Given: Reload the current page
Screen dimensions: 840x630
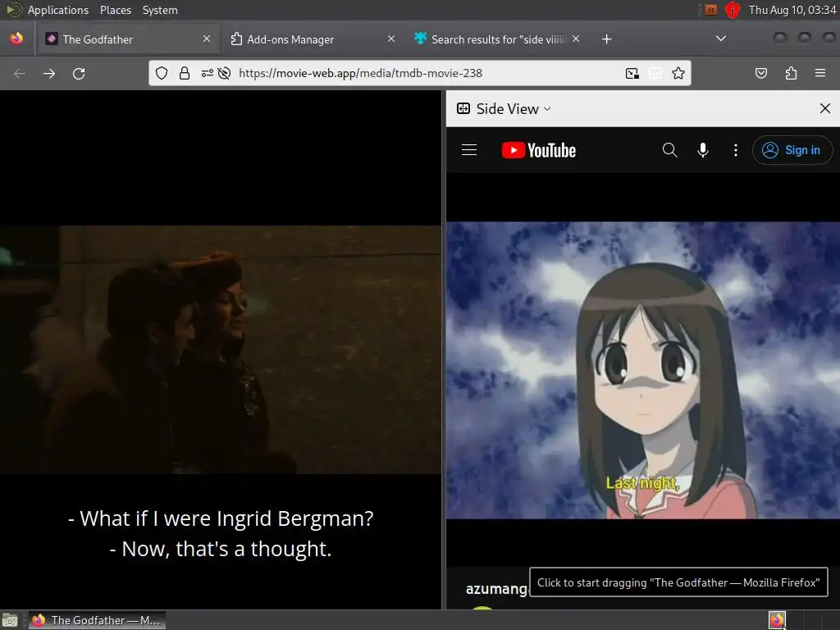Looking at the screenshot, I should pos(79,73).
